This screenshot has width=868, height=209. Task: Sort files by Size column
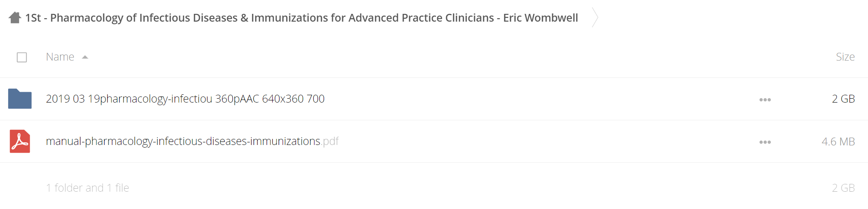(845, 57)
